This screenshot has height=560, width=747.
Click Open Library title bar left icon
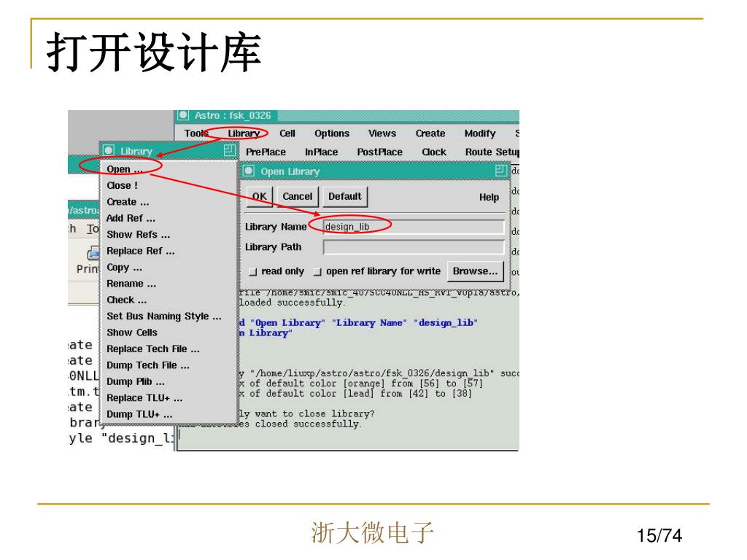pyautogui.click(x=248, y=171)
